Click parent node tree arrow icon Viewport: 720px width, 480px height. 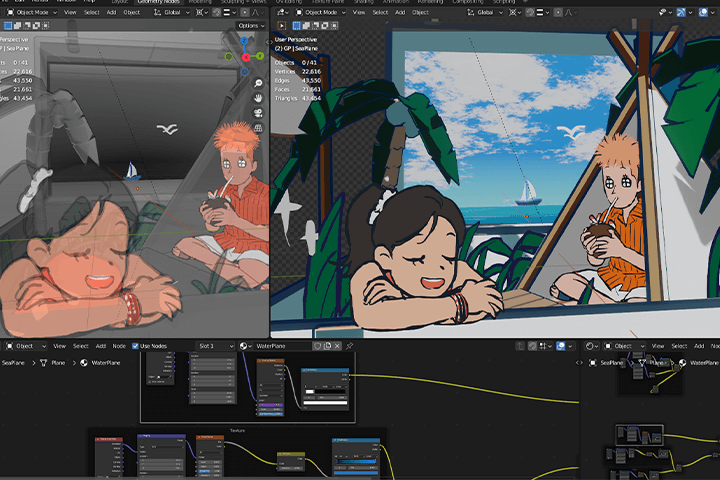click(520, 346)
